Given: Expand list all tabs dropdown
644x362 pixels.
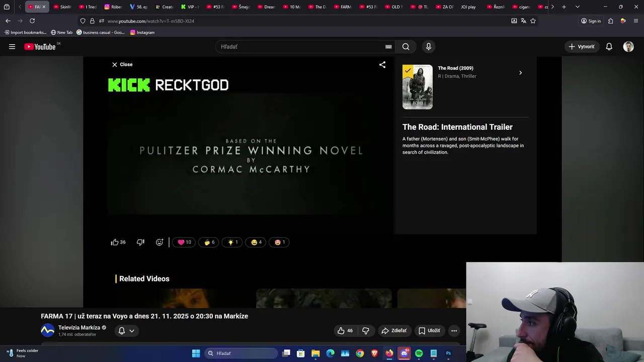Looking at the screenshot, I should (x=577, y=7).
